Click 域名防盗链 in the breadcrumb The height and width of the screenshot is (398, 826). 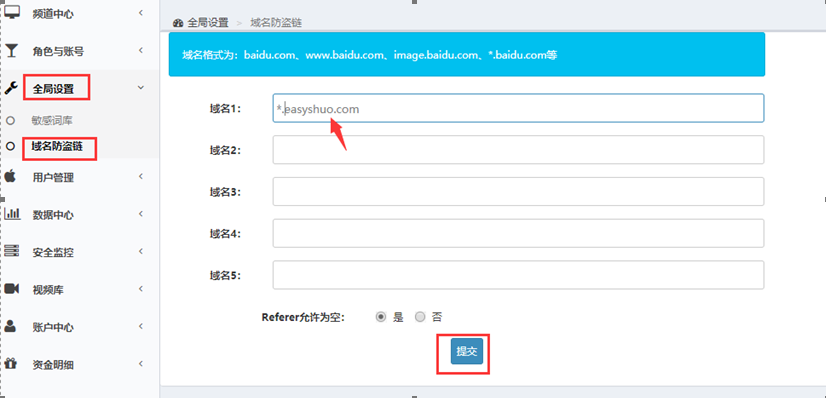coord(276,23)
